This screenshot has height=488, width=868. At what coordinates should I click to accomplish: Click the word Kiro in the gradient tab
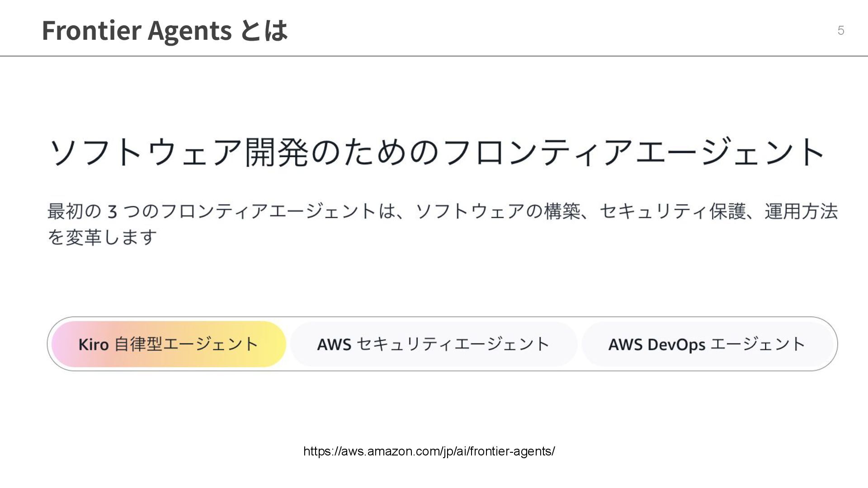(94, 344)
